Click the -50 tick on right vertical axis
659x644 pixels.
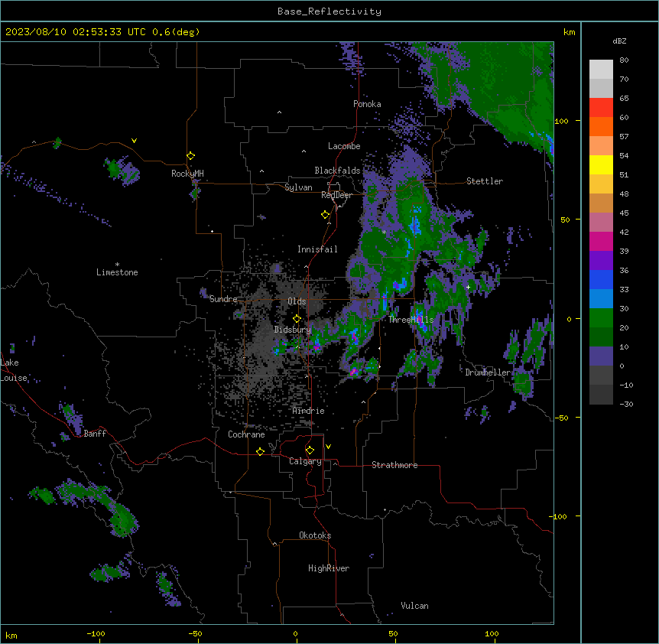click(x=561, y=418)
